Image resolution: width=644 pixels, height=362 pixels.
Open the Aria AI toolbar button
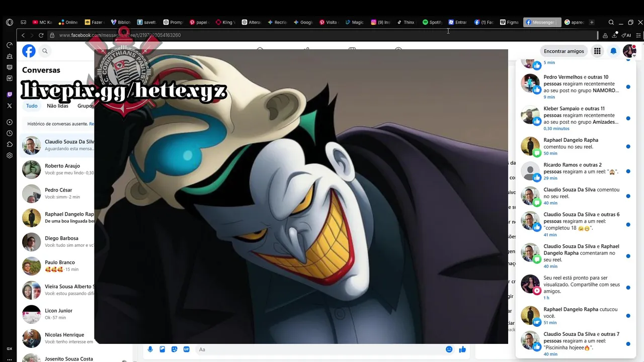click(x=626, y=35)
